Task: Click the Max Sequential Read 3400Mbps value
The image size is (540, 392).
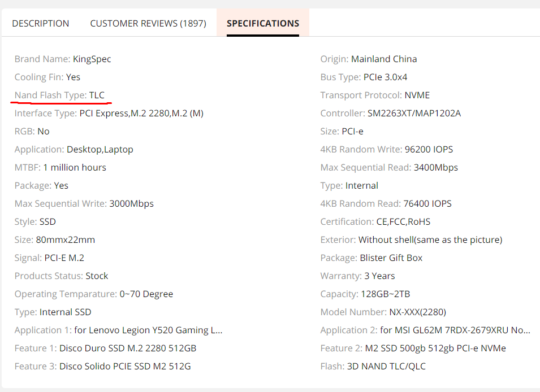Action: point(435,167)
